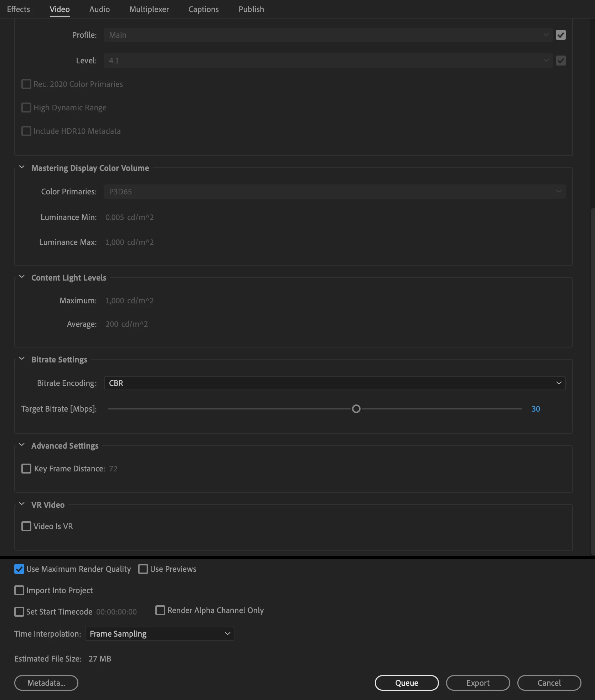Collapse the Bitrate Settings section

point(22,359)
